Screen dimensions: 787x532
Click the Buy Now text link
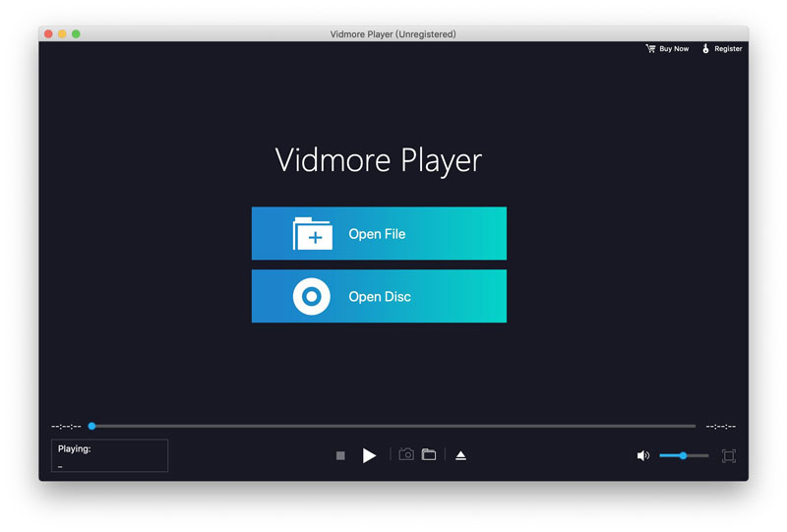point(674,48)
